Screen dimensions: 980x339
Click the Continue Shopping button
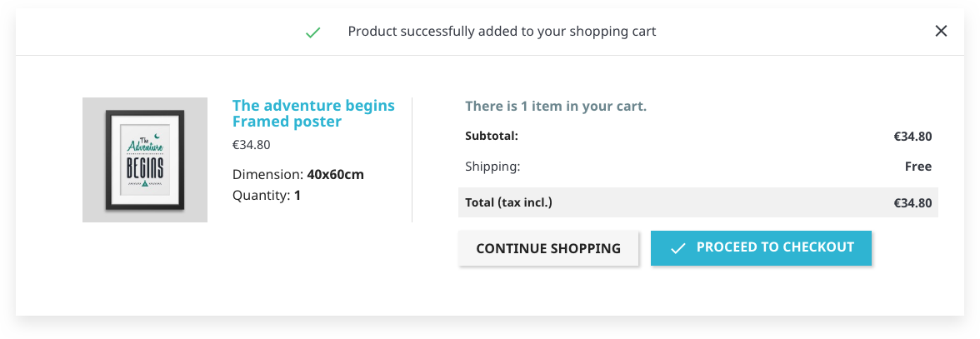tap(548, 248)
